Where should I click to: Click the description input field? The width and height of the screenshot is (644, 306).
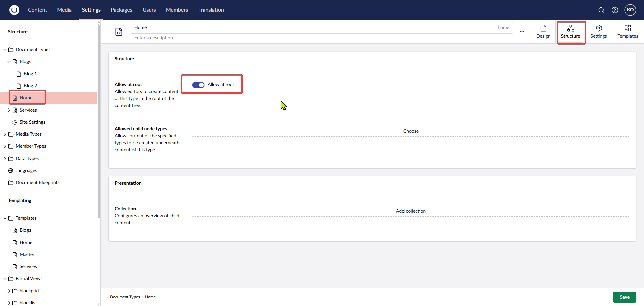(x=235, y=38)
